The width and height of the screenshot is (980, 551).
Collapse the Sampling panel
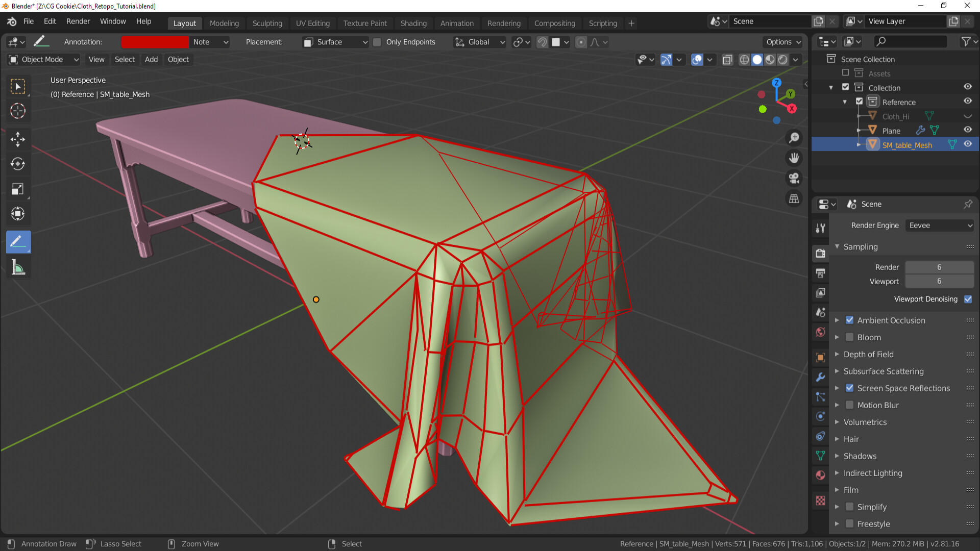click(x=837, y=246)
